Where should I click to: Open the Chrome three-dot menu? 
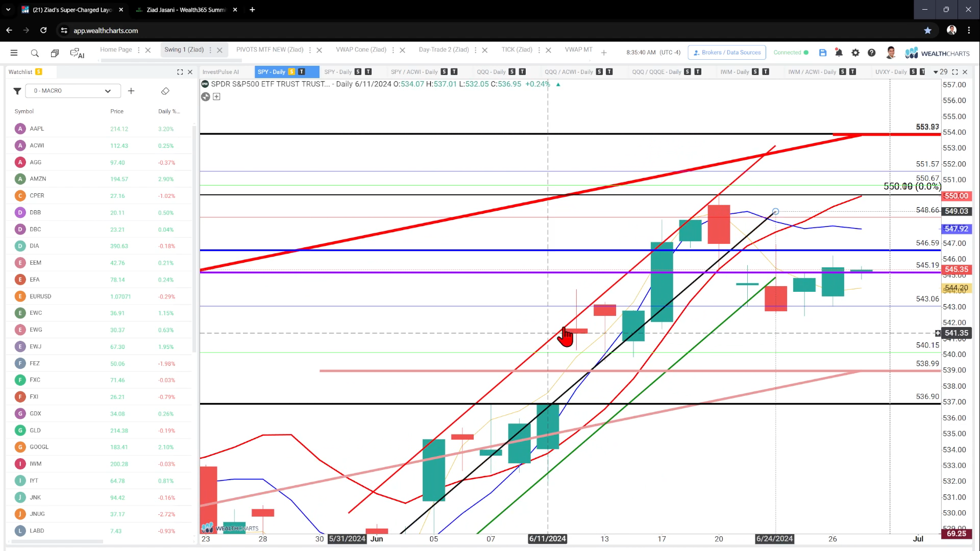coord(969,31)
